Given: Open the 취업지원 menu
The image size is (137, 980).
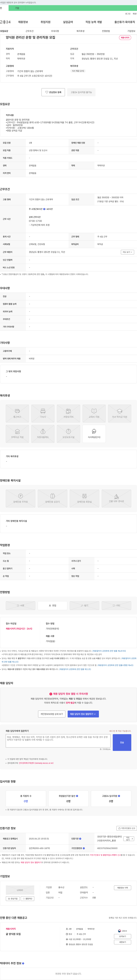Looking at the screenshot, I should coord(46,22).
